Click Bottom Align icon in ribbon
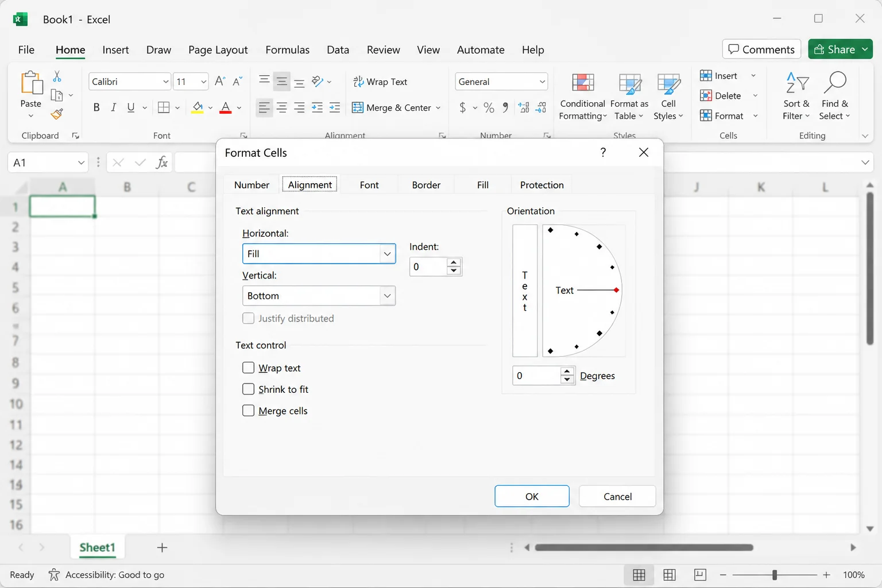Viewport: 882px width, 588px height. 299,83
